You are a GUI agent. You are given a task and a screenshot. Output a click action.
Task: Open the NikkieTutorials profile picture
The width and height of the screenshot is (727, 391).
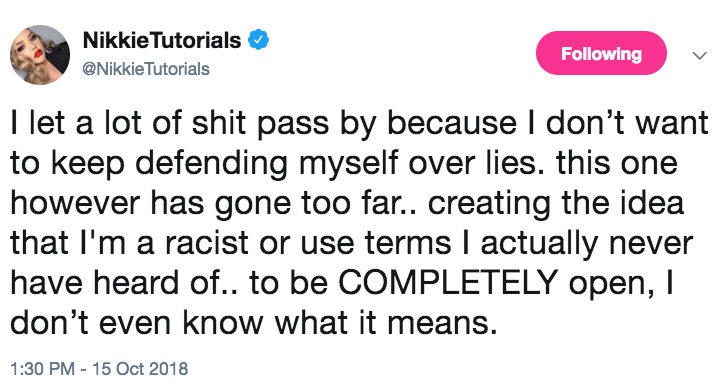click(40, 55)
